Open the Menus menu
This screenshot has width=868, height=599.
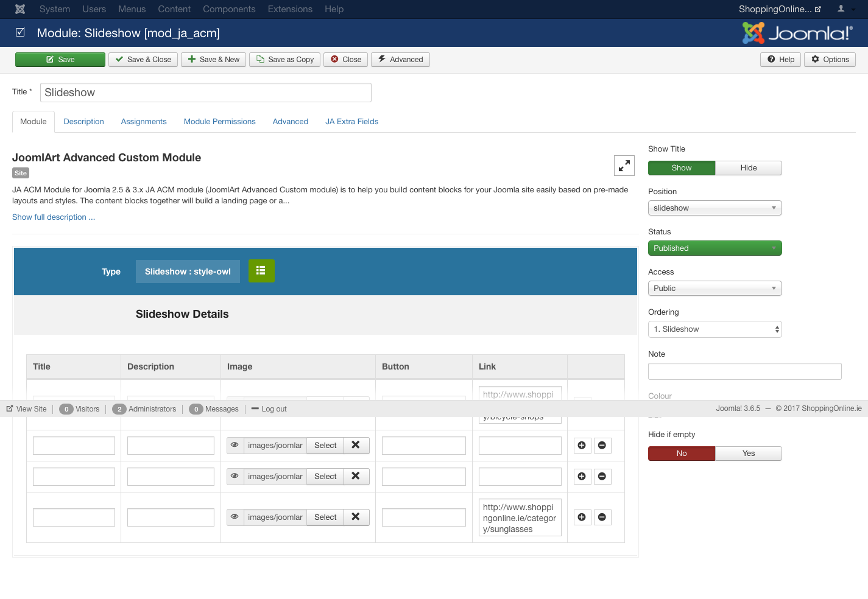[132, 9]
